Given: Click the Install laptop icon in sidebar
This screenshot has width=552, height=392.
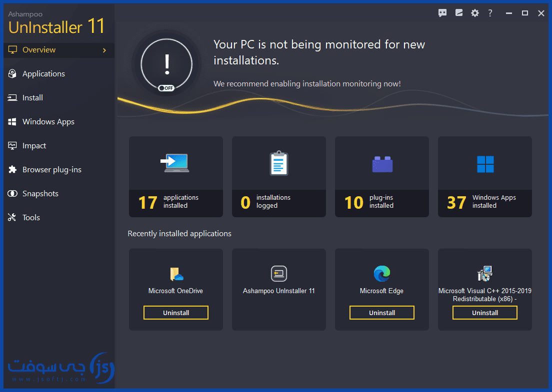Looking at the screenshot, I should pos(12,98).
